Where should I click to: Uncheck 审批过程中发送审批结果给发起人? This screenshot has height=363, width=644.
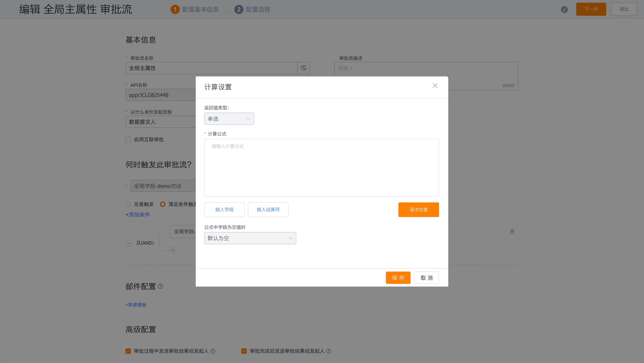[128, 351]
